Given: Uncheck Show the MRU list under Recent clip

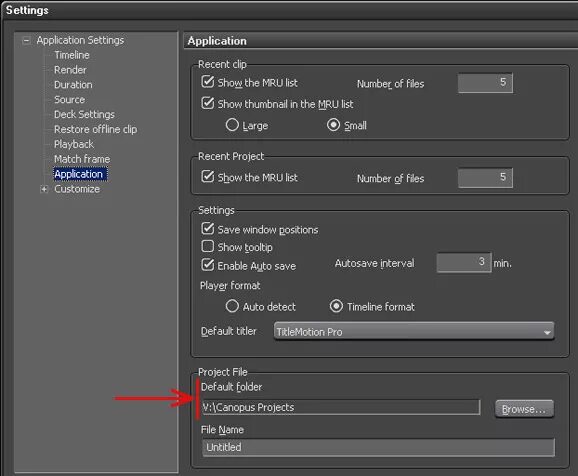Looking at the screenshot, I should 208,81.
